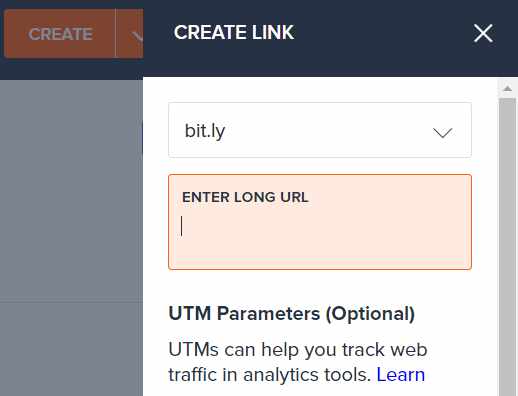Click the panel's vertical scrollbar thumb
Screen dimensions: 518x396
[x=507, y=247]
